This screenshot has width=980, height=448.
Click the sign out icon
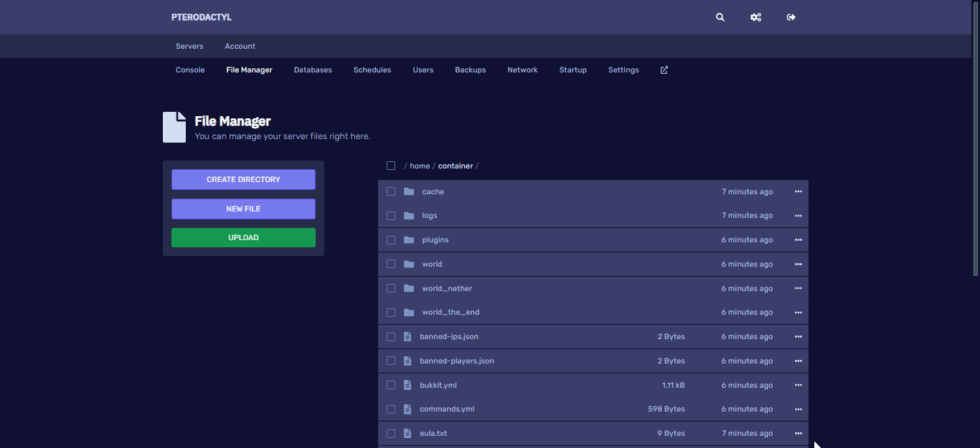click(x=791, y=17)
